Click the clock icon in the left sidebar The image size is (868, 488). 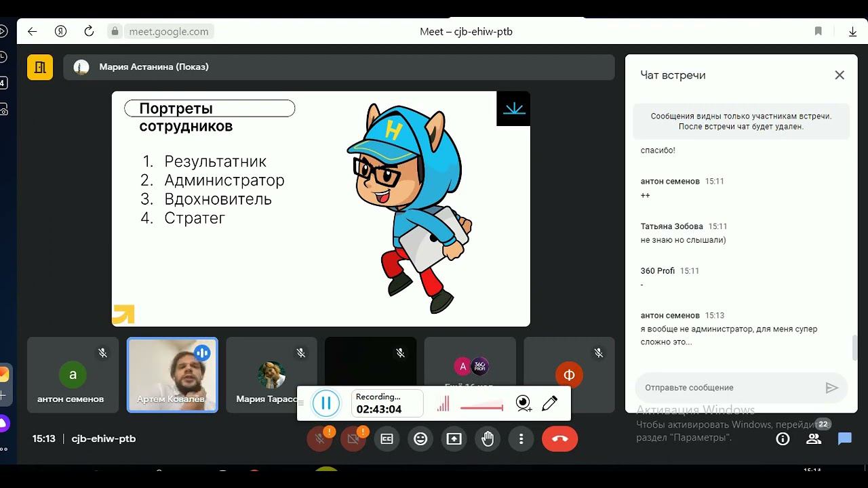(x=3, y=57)
